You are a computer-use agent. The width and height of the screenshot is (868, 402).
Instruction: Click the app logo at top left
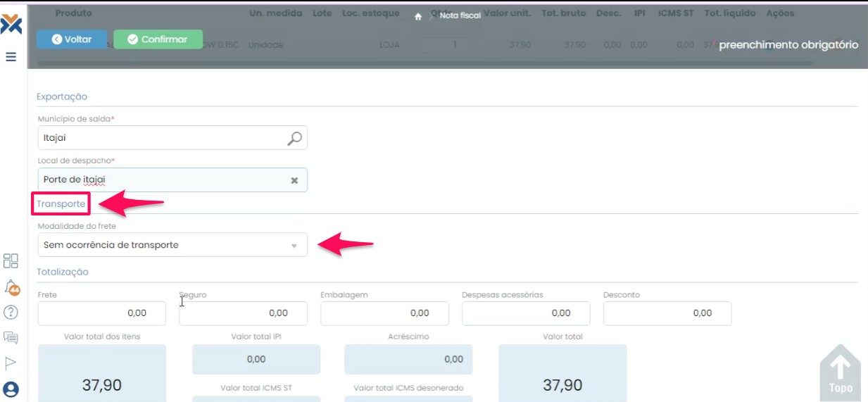pos(11,25)
